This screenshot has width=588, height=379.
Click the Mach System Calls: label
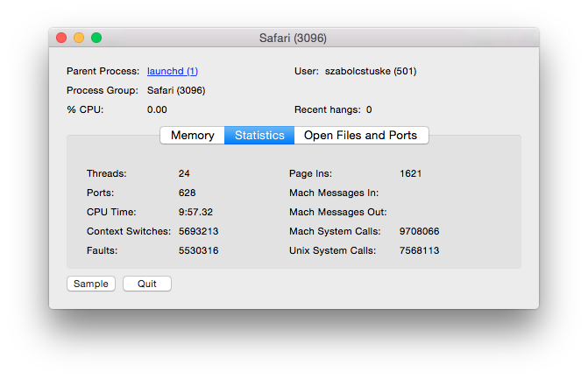[x=335, y=231]
